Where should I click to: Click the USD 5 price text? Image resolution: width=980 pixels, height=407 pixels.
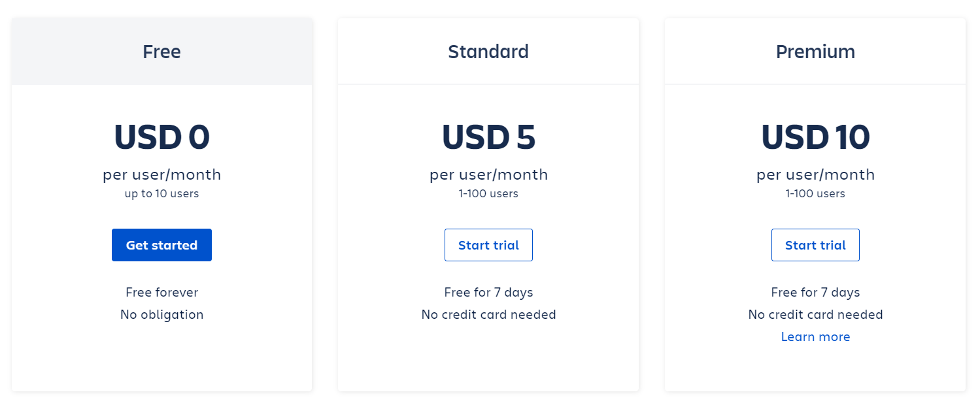point(488,137)
